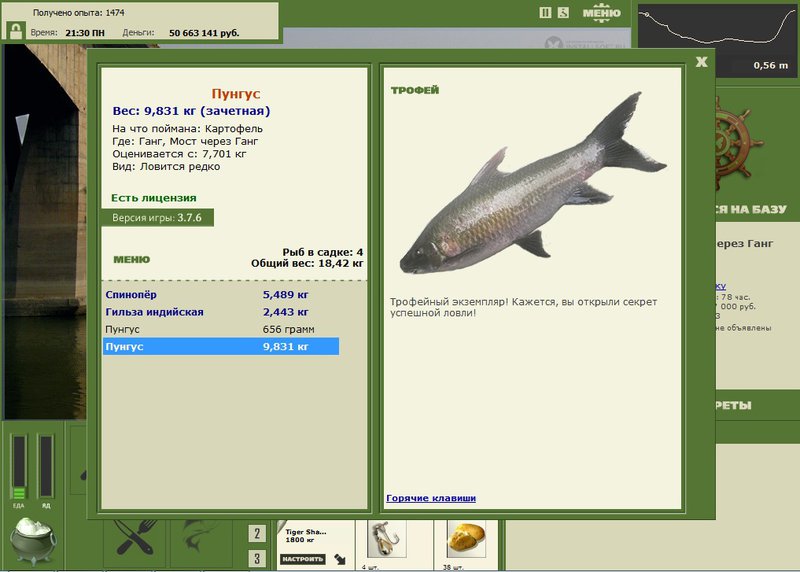Click the diagonal arrow next to НАСТРОИТЬ

point(340,559)
